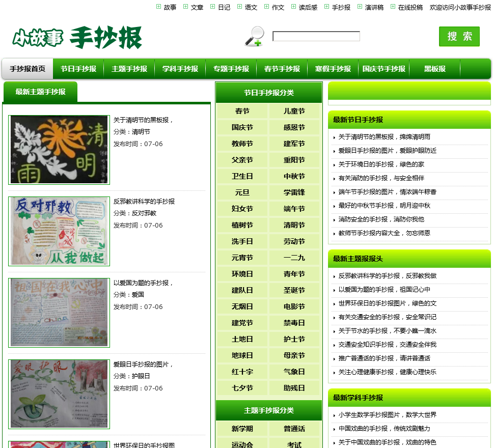
Task: Open article 反邪教讲科学的手抄报 title
Action: 144,202
